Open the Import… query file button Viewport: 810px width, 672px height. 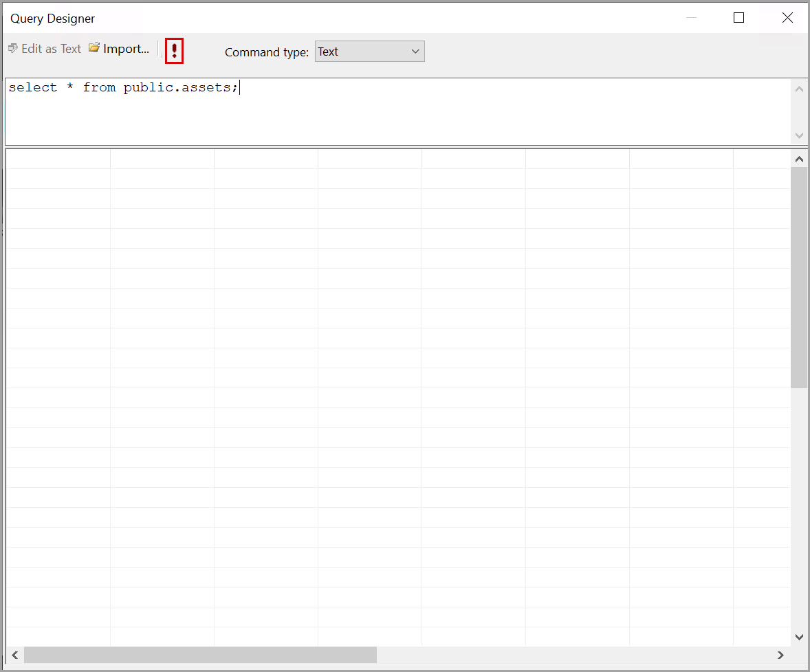[x=119, y=49]
